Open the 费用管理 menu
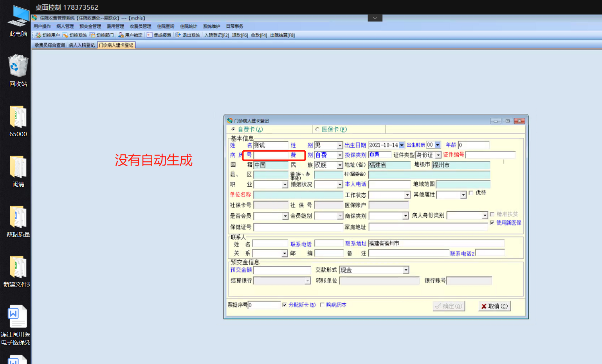This screenshot has width=602, height=364. tap(115, 26)
